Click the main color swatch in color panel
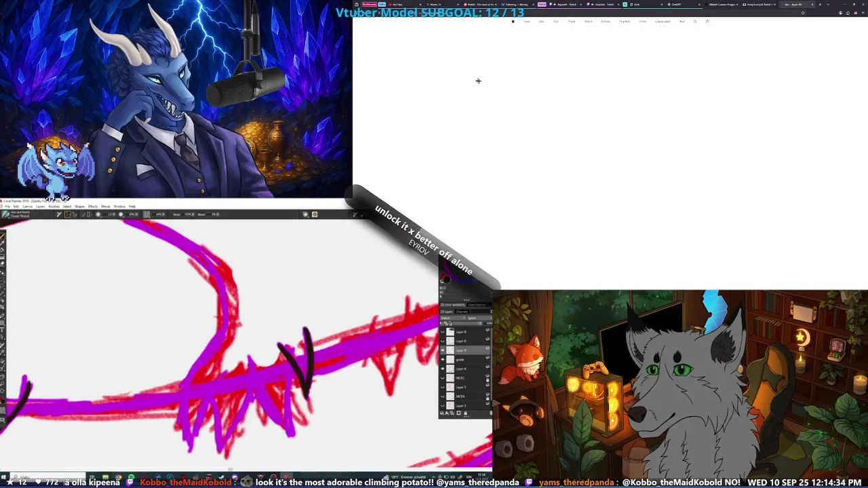 447,279
